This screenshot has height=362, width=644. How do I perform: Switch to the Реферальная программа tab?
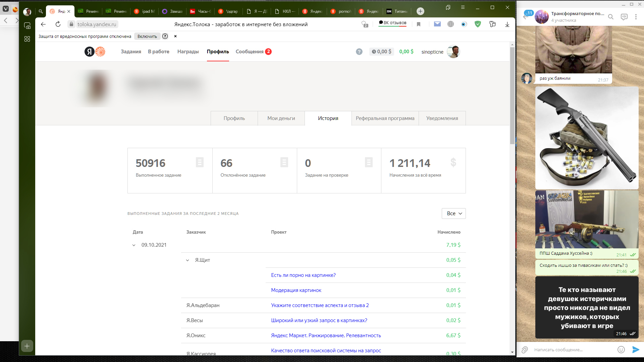pos(385,118)
